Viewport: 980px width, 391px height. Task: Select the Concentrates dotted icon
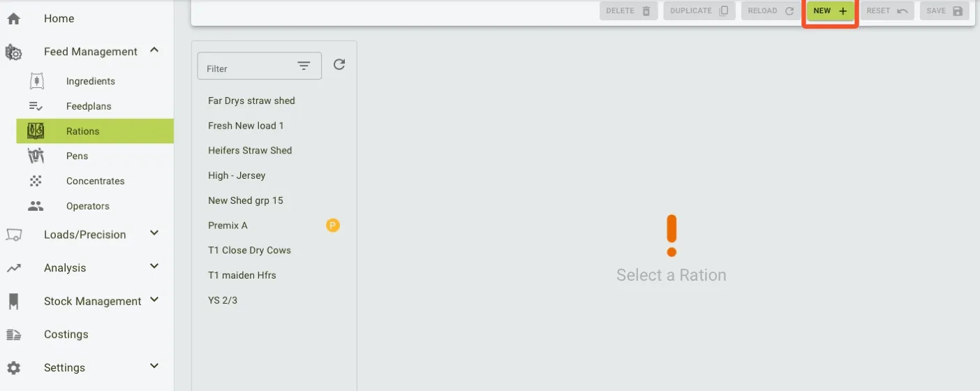click(x=36, y=181)
